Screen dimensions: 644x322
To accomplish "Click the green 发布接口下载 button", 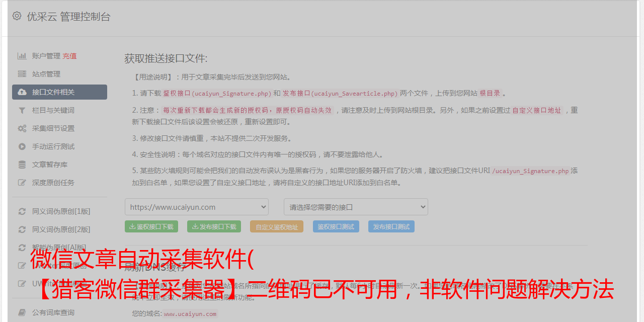I will tap(214, 226).
